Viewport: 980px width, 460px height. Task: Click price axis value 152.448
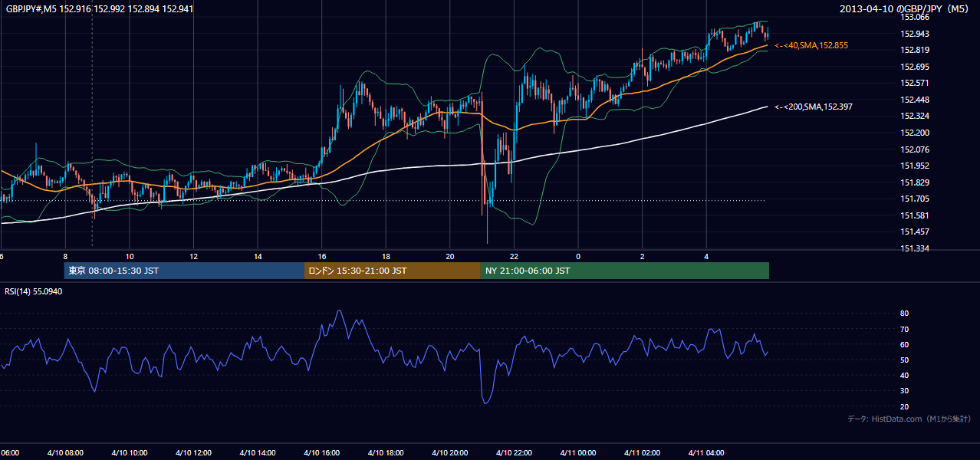[915, 100]
